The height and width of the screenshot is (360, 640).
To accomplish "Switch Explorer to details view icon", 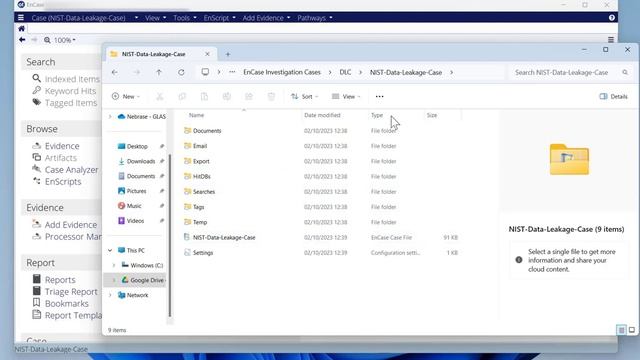I will coord(621,330).
